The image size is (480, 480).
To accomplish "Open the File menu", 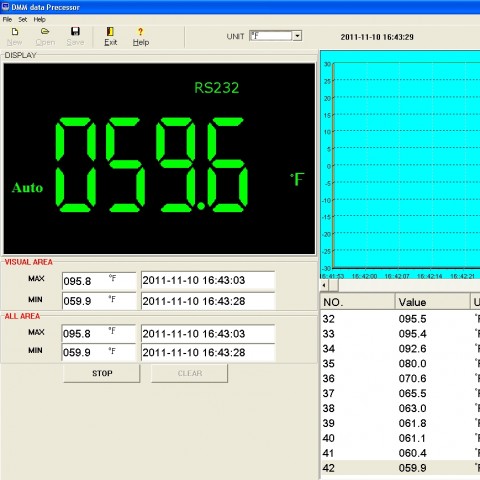I will tap(7, 19).
